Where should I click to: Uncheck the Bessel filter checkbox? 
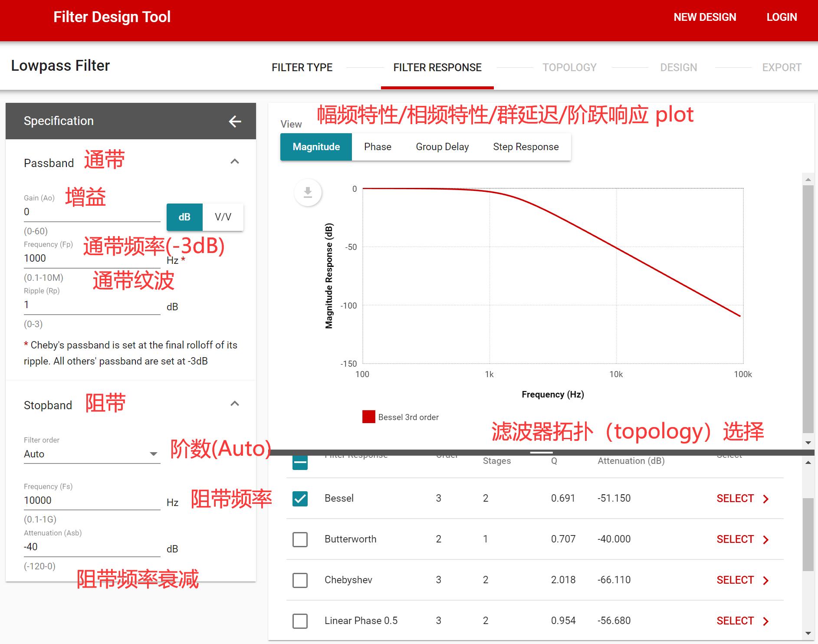pyautogui.click(x=300, y=499)
